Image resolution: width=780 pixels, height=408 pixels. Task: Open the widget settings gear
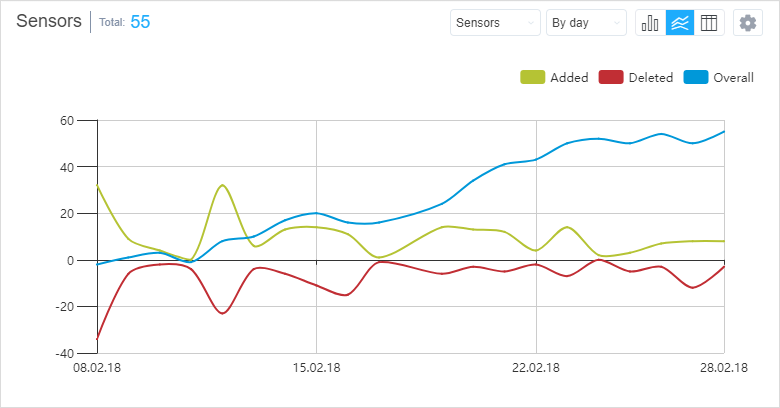(748, 23)
